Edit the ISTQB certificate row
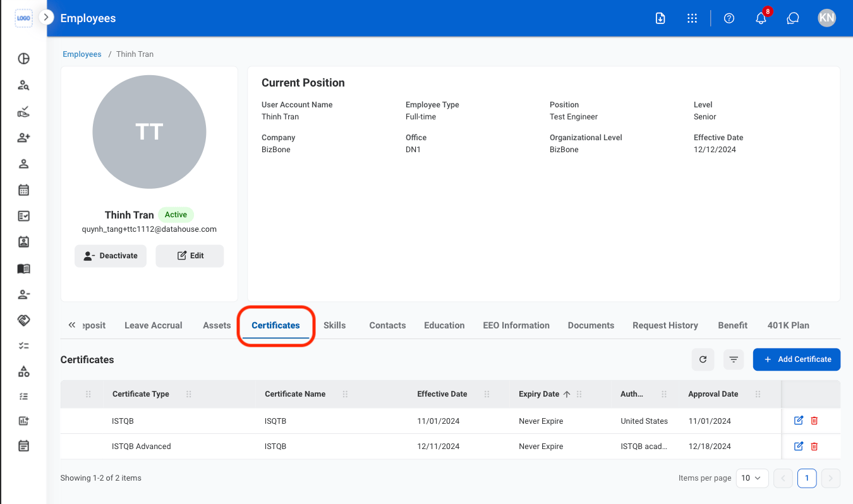853x504 pixels. [x=799, y=421]
